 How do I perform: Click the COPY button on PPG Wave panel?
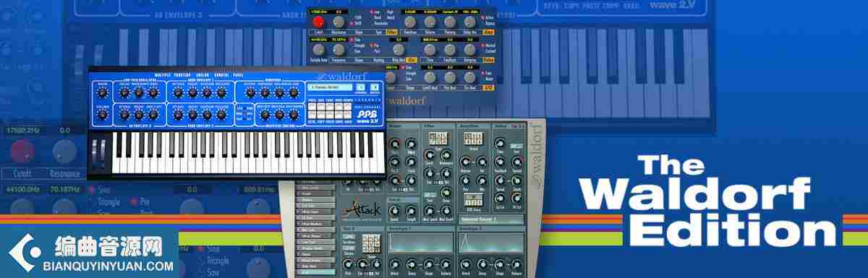click(x=320, y=114)
